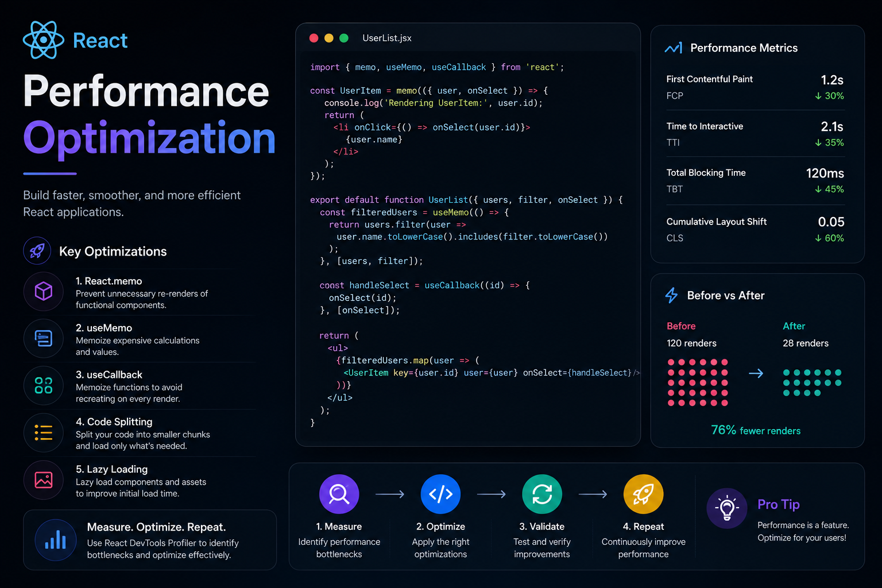
Task: Click the rocket icon beside Key Optimizations
Action: tap(37, 251)
